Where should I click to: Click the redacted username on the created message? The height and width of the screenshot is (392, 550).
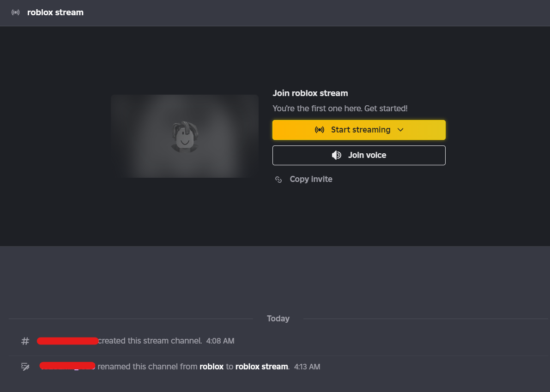pos(67,341)
